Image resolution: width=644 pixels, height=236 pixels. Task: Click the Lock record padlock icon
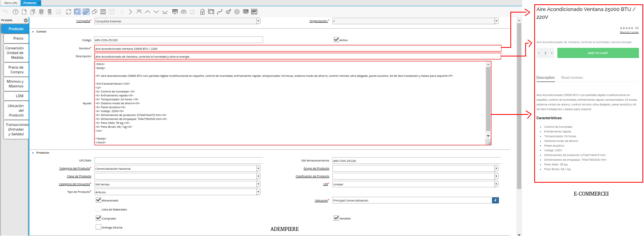click(x=202, y=12)
